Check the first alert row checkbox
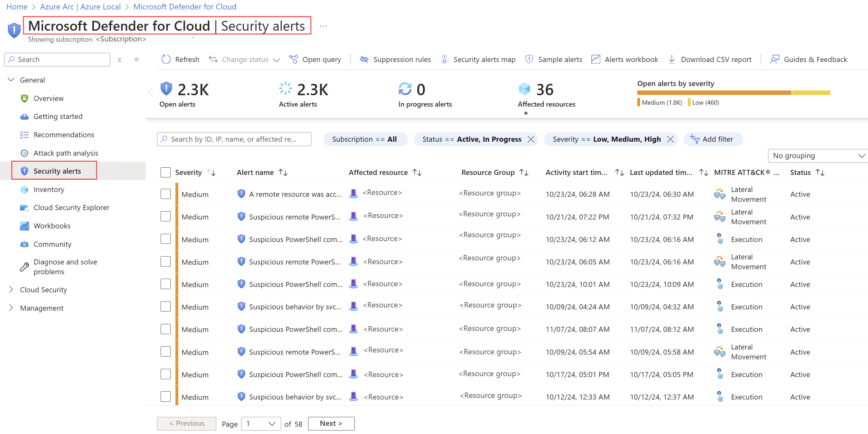 [165, 194]
